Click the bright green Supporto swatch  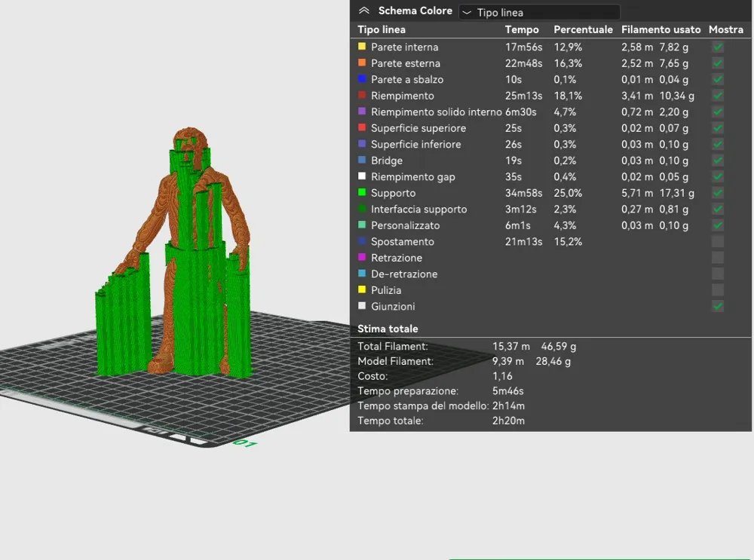coord(362,192)
